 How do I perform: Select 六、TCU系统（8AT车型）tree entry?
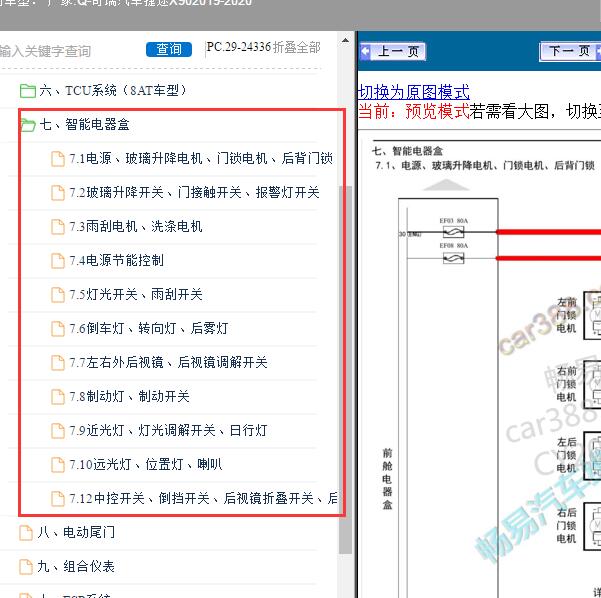(x=113, y=90)
